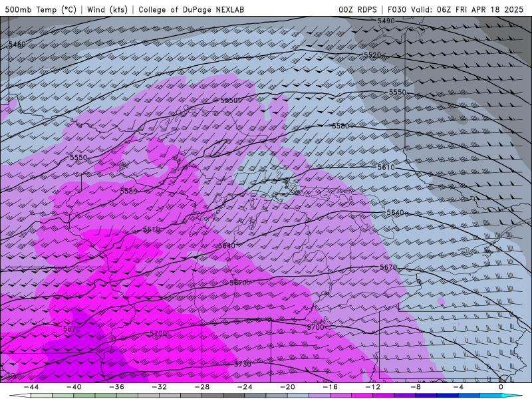Click the '500mb Temp (°C)' title text
This screenshot has height=399, width=532.
click(41, 9)
